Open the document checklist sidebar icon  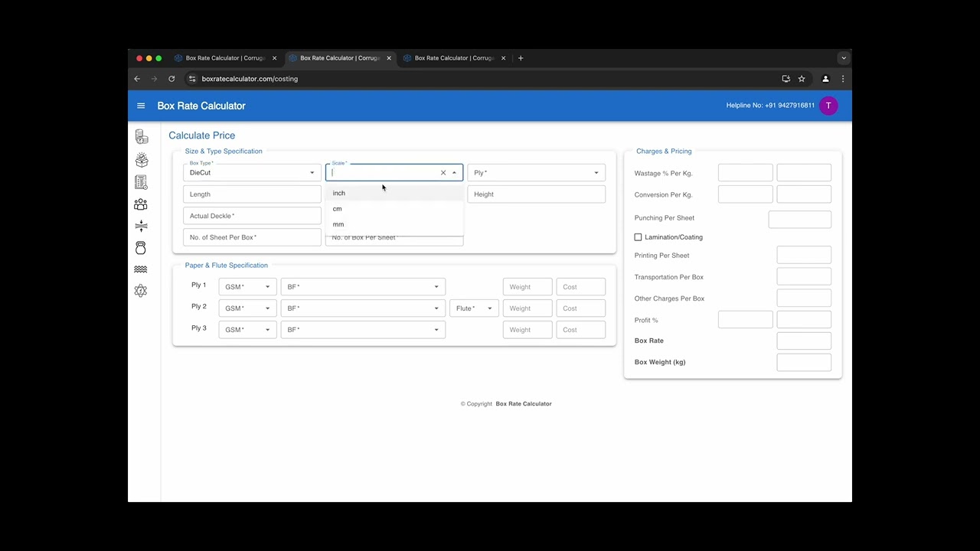[x=141, y=182]
